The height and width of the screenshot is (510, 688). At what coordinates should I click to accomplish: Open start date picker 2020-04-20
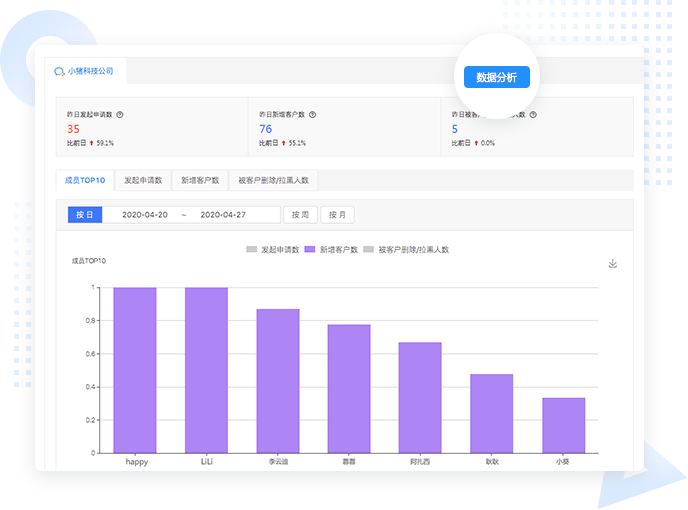[142, 215]
